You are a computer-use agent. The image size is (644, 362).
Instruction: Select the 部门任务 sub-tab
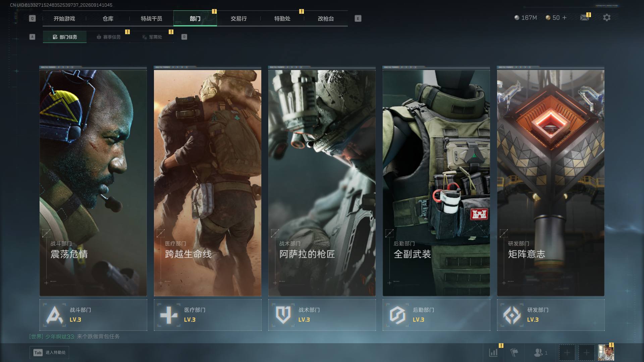click(65, 37)
